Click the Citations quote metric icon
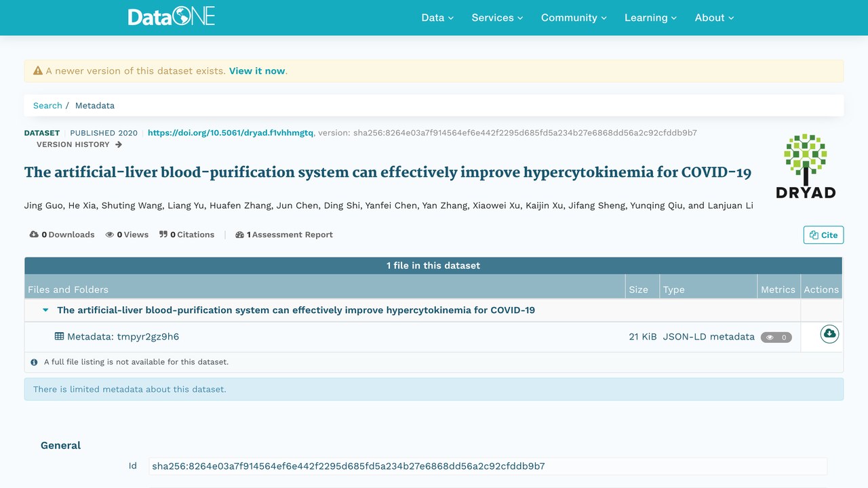Screen dimensions: 868x488 click(163, 235)
